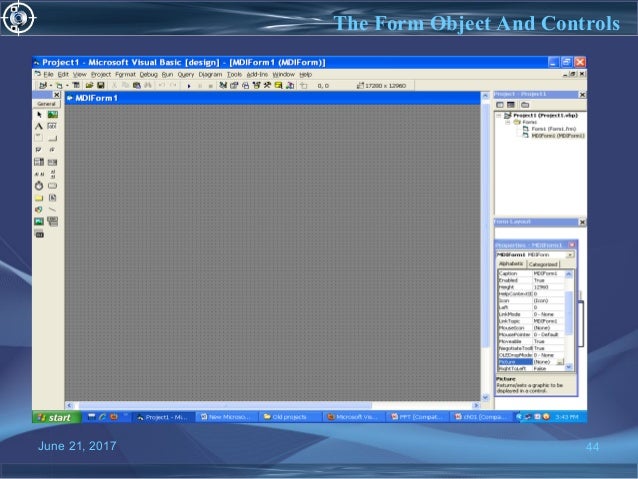Click the Paste toolbar icon
This screenshot has width=638, height=479.
pos(137,85)
